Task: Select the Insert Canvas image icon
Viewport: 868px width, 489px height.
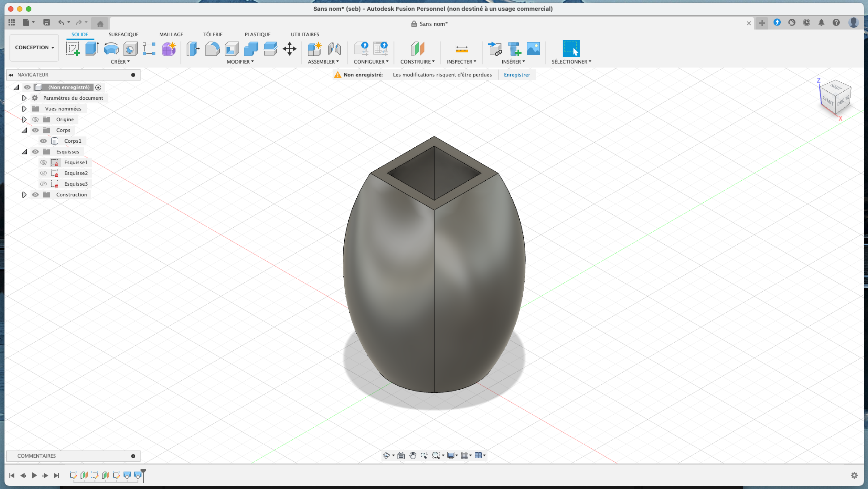Action: point(533,48)
